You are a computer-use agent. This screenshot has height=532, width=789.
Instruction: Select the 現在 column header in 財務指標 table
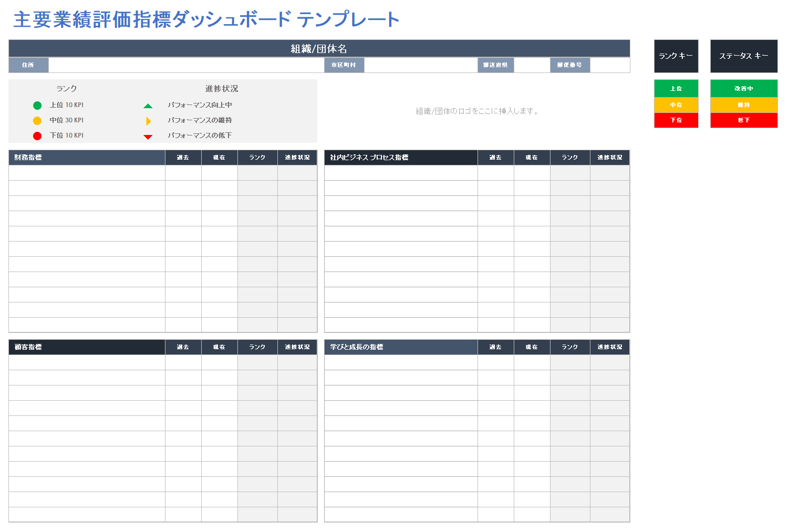coord(220,158)
